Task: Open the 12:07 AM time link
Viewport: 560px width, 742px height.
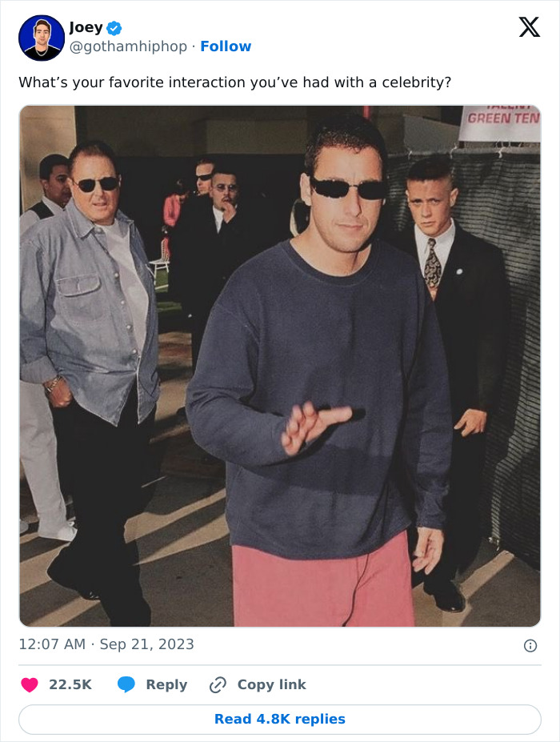Action: [x=52, y=644]
